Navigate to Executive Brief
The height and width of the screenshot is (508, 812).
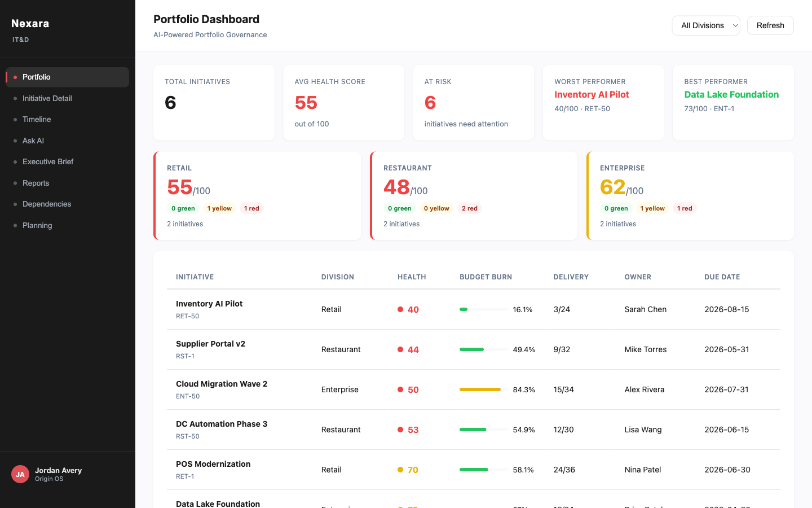[x=67, y=162]
